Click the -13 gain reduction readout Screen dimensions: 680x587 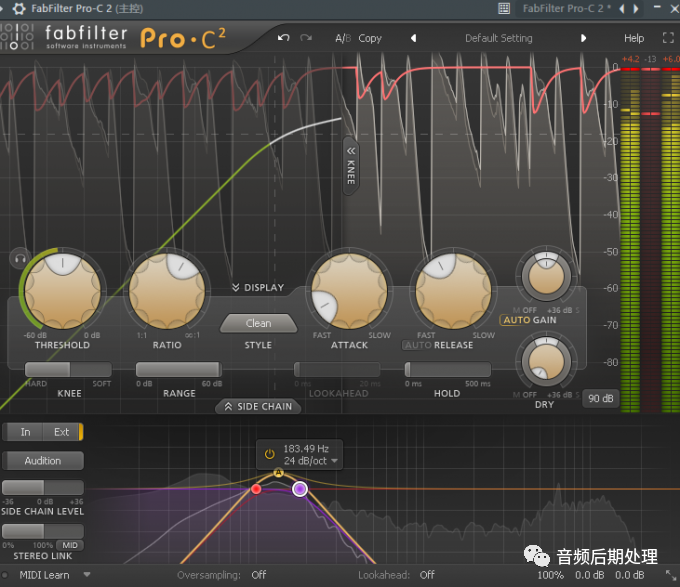pos(650,59)
